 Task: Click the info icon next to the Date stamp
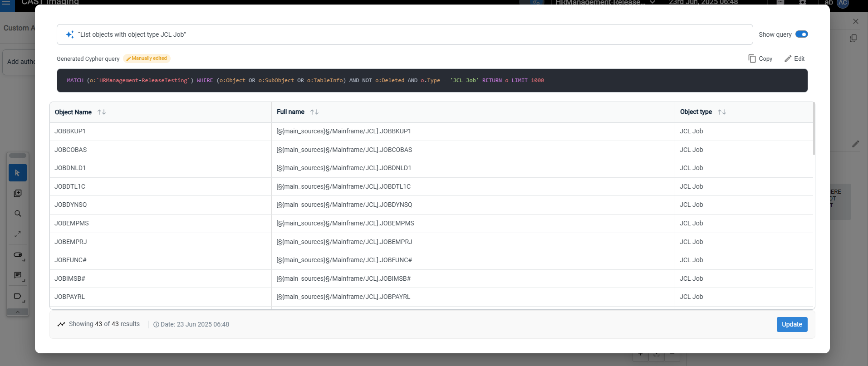(x=156, y=325)
